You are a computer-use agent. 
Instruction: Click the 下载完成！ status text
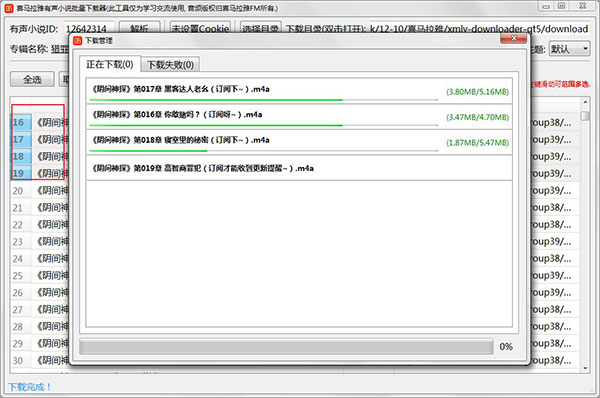point(29,387)
